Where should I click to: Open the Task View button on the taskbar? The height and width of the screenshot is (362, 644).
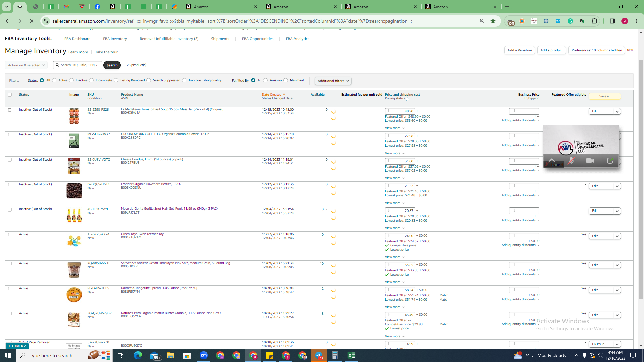coord(121,355)
